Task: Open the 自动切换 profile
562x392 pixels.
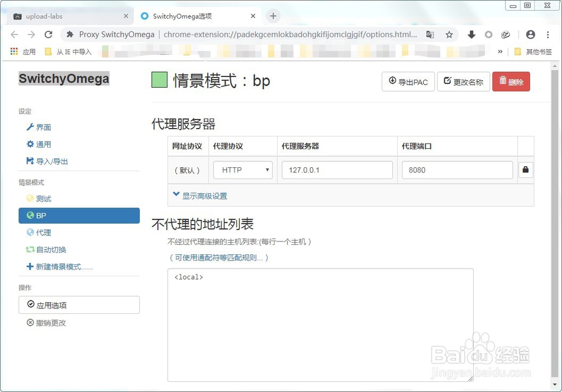Action: pyautogui.click(x=46, y=250)
